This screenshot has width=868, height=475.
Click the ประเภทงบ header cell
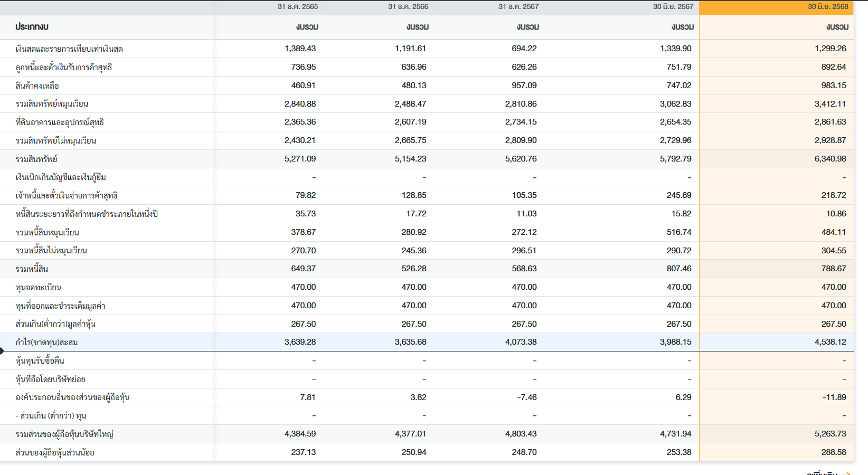[32, 27]
